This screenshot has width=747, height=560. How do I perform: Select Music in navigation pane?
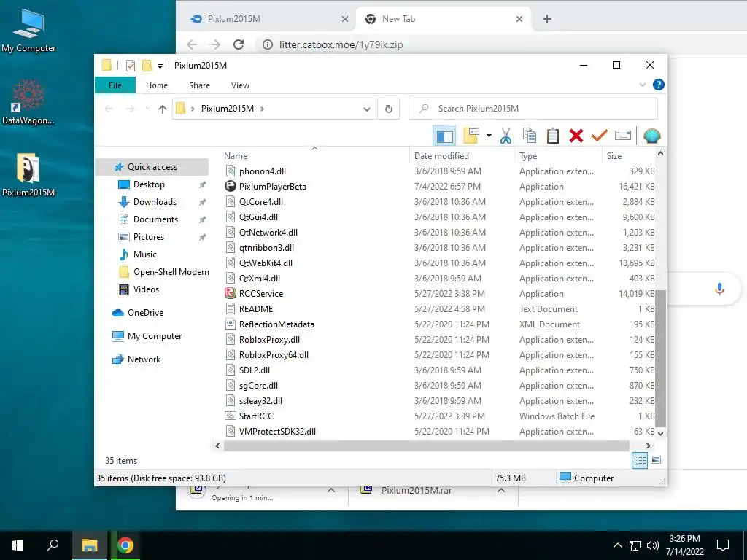tap(145, 254)
